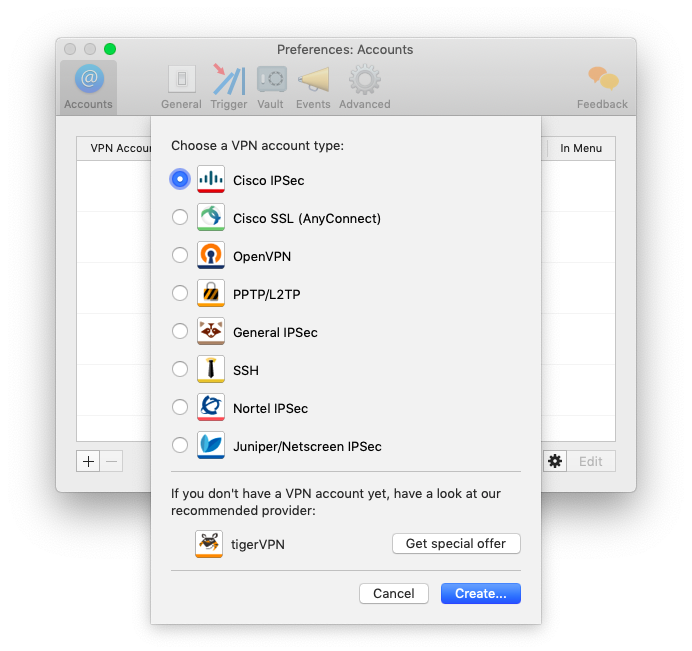692x651 pixels.
Task: Click the Cisco AnyConnect globe icon
Action: [211, 217]
